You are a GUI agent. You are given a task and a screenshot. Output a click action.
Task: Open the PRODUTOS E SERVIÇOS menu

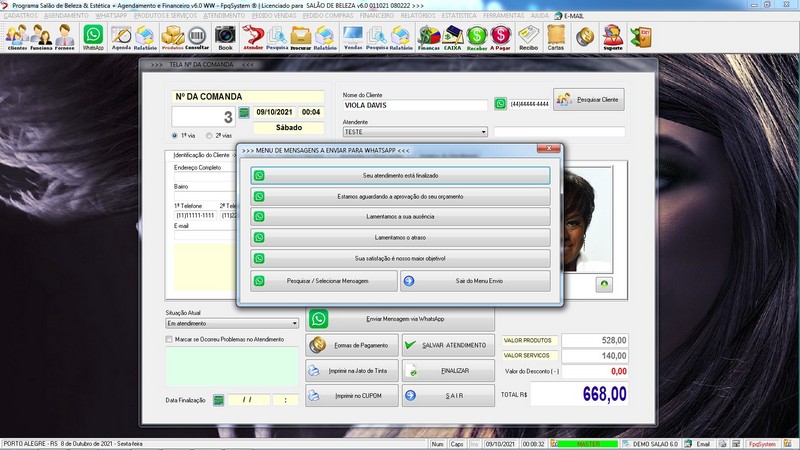(x=165, y=16)
